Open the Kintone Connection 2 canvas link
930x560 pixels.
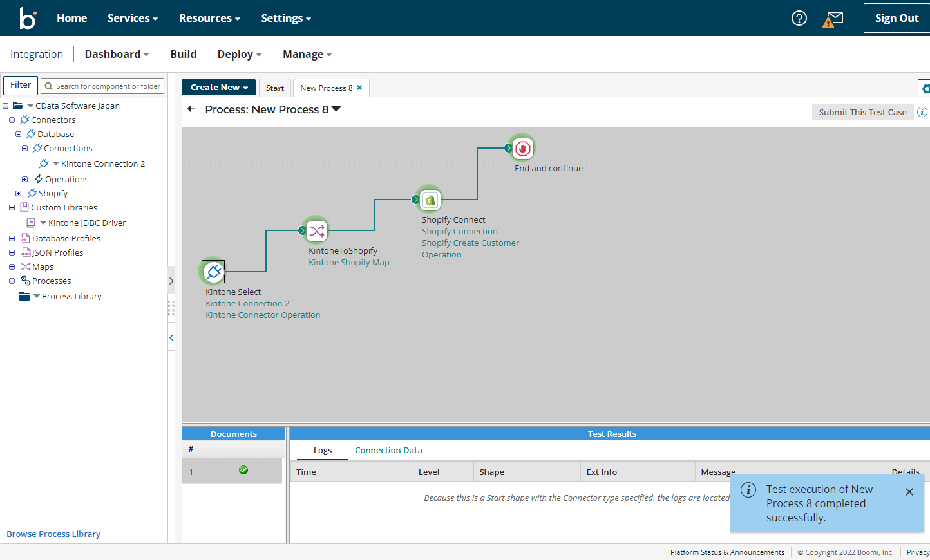[247, 303]
